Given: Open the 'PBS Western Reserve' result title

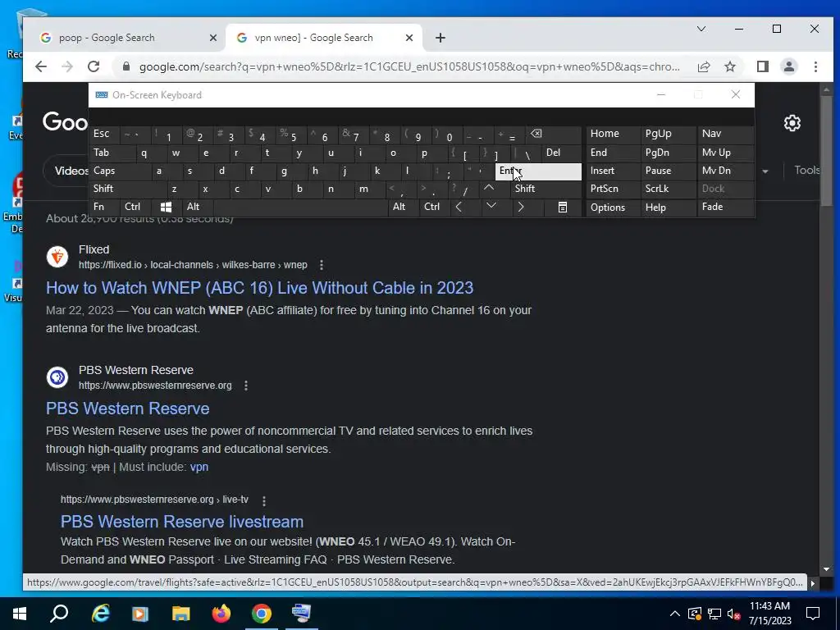Looking at the screenshot, I should (x=127, y=409).
